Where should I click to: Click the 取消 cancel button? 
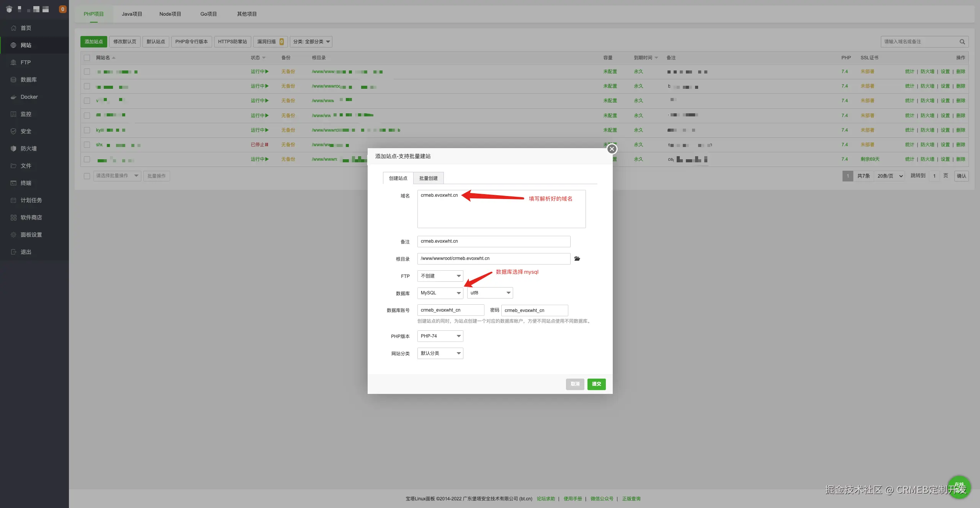click(x=575, y=384)
